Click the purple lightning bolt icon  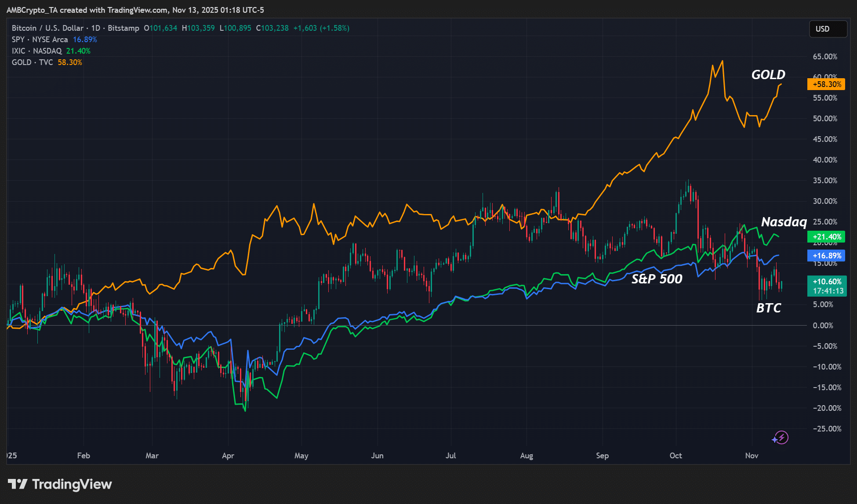click(781, 438)
